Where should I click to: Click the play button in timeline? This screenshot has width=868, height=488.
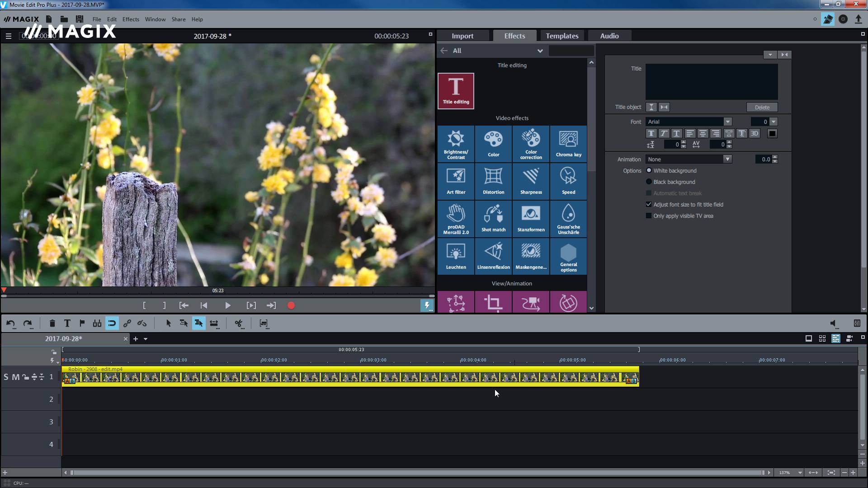point(228,305)
